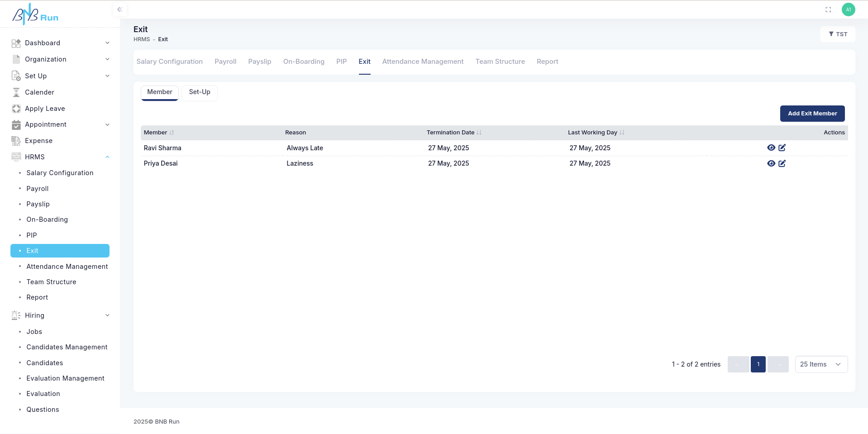Switch to the Attendance Management tab

(x=423, y=62)
